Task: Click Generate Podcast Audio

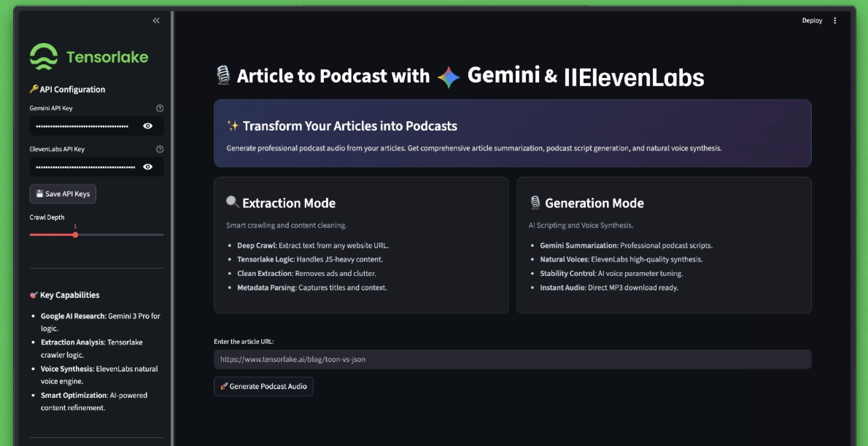Action: pos(263,386)
